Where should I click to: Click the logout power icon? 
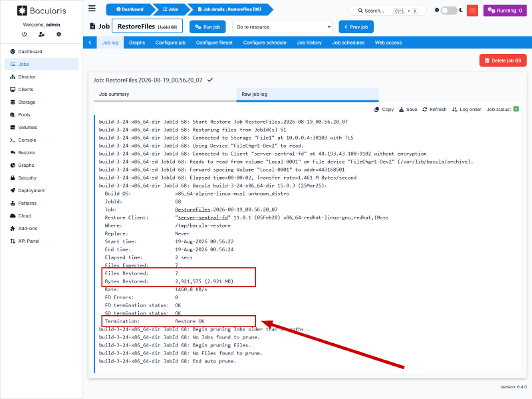point(24,35)
